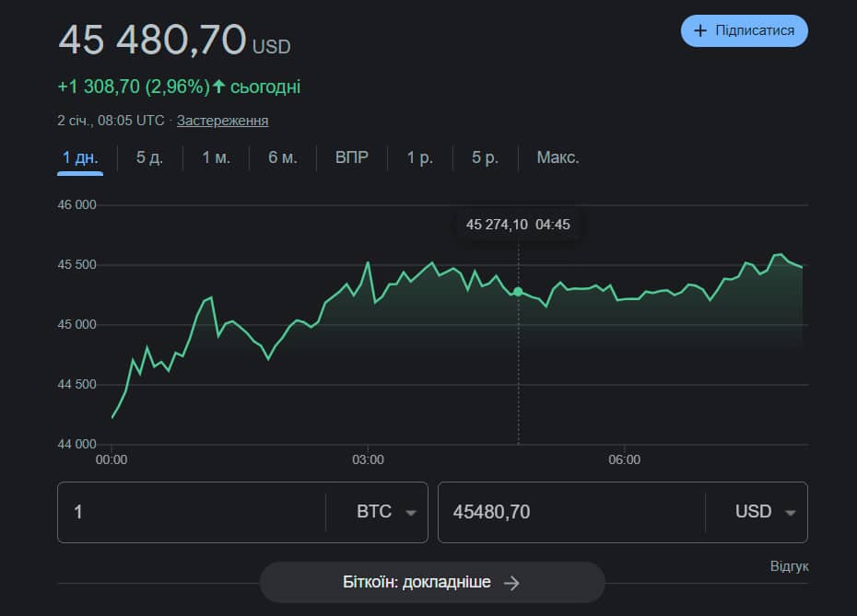This screenshot has height=616, width=857.
Task: Click the right arrow icon beside докладніше
Action: click(512, 583)
